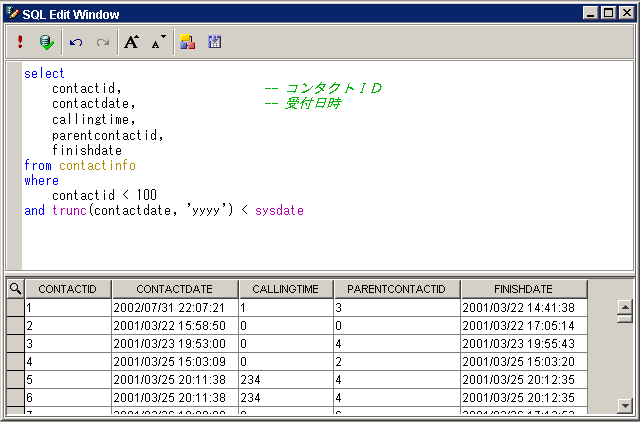Image resolution: width=640 pixels, height=422 pixels.
Task: Click the database commit checkmark icon
Action: click(46, 42)
